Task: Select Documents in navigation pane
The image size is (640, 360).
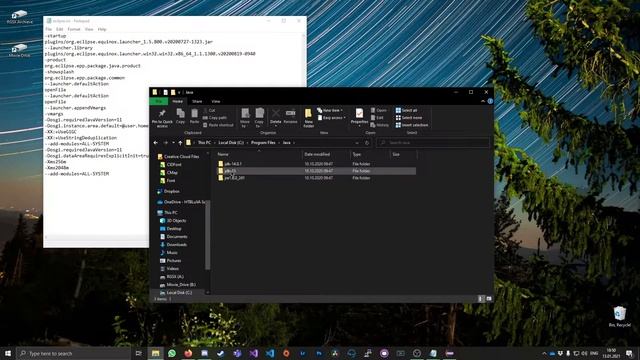Action: 177,237
